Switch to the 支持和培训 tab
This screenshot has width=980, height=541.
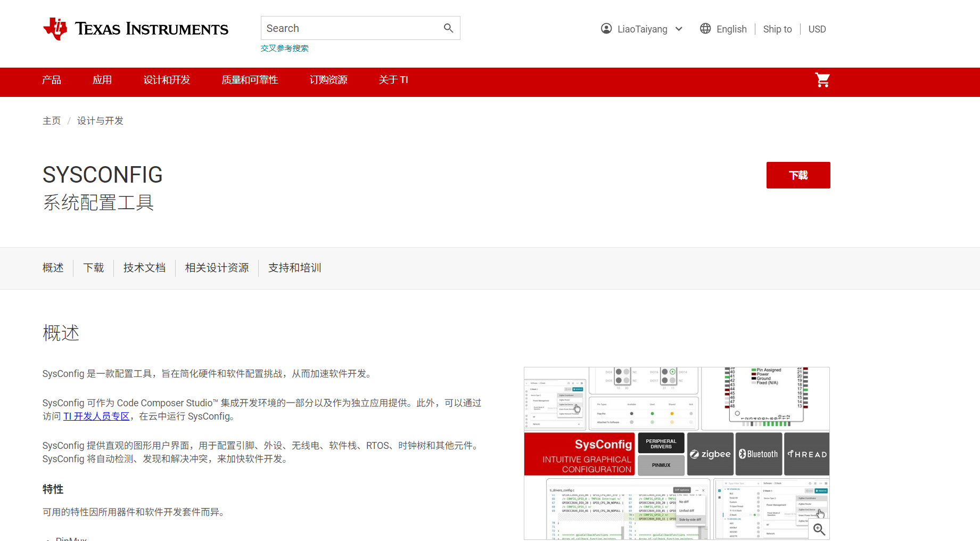(294, 268)
